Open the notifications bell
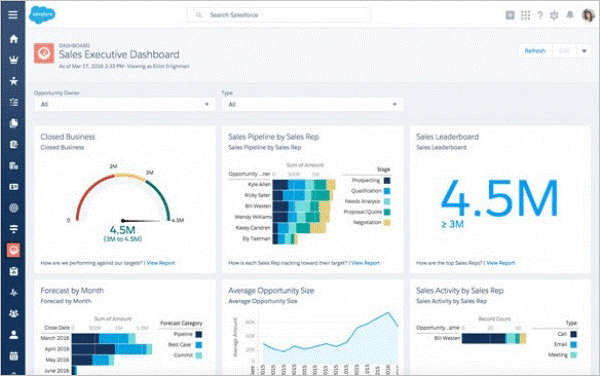 (570, 15)
